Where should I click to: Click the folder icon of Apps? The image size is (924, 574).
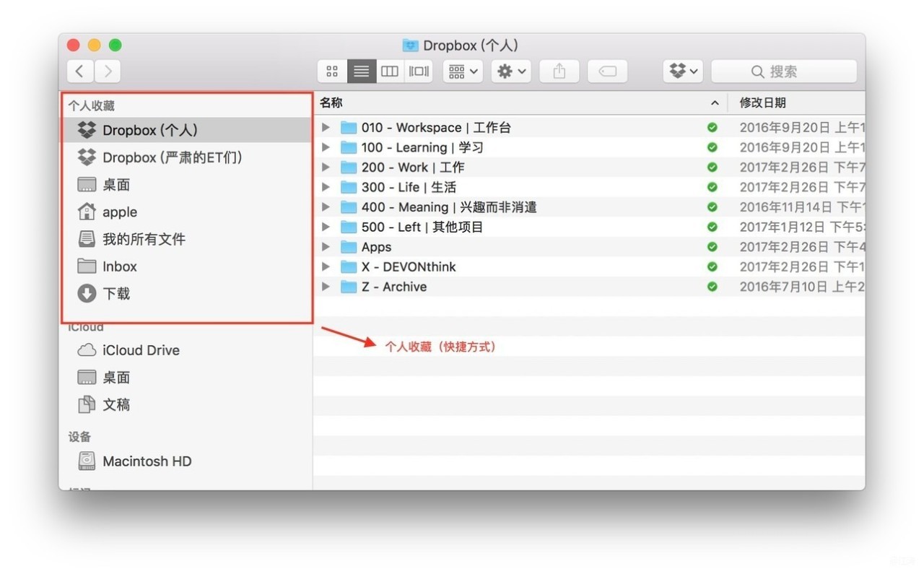point(349,247)
